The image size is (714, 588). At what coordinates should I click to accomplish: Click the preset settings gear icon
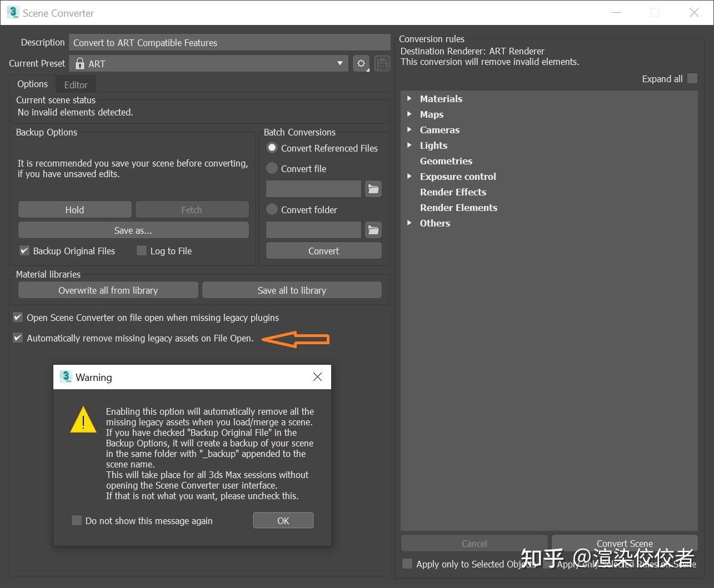point(361,63)
